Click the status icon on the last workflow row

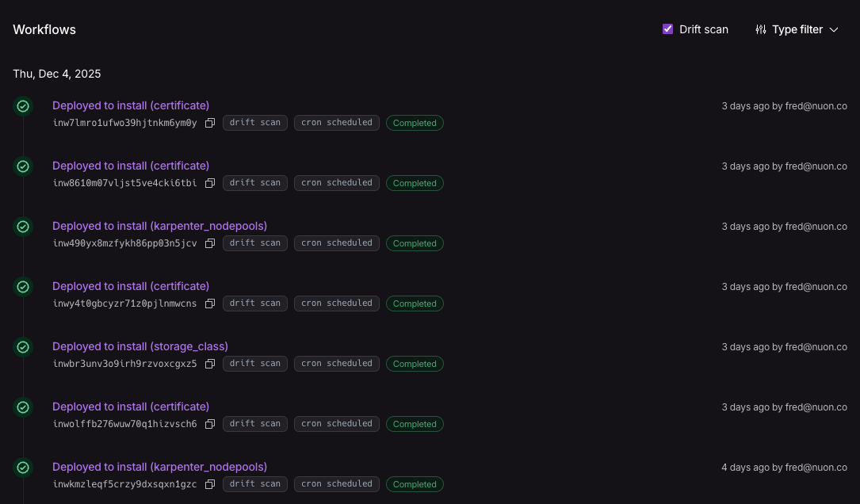tap(22, 467)
